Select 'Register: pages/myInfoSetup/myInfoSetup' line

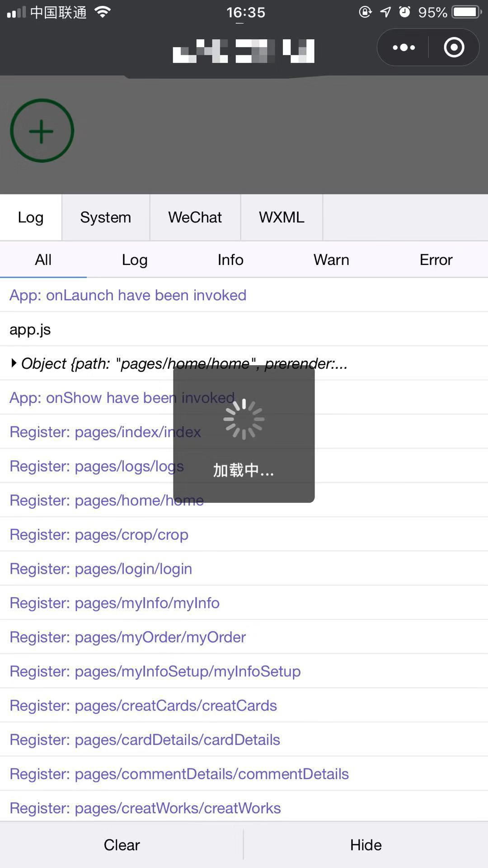pyautogui.click(x=244, y=671)
